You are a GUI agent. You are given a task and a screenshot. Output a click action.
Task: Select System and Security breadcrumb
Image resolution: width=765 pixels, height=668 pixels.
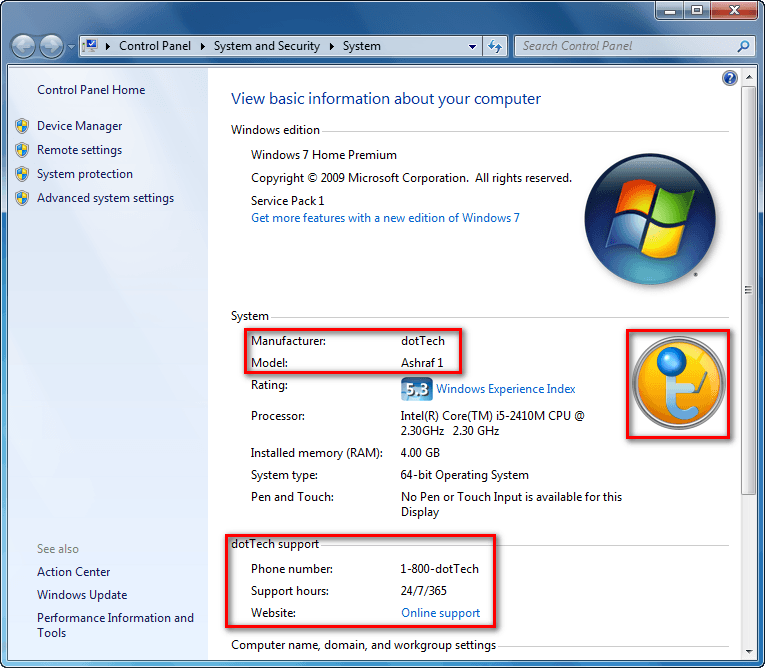pos(266,46)
